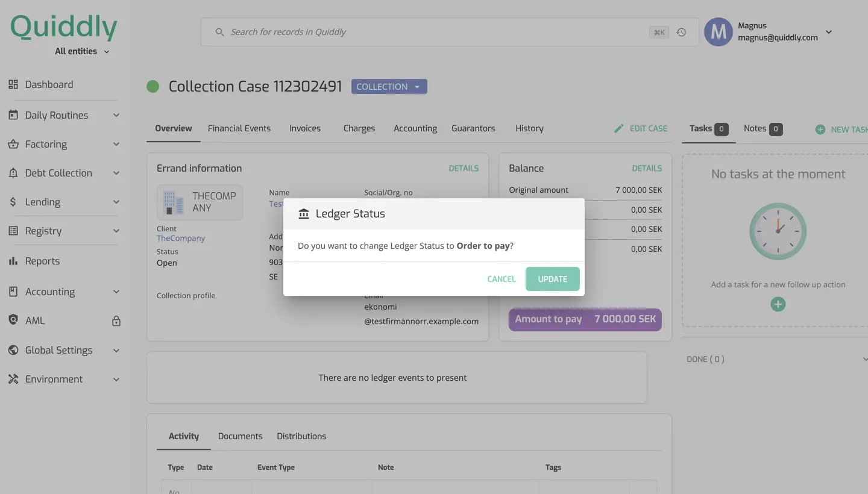Image resolution: width=868 pixels, height=494 pixels.
Task: Expand the DONE ( 0 ) section
Action: tap(777, 359)
